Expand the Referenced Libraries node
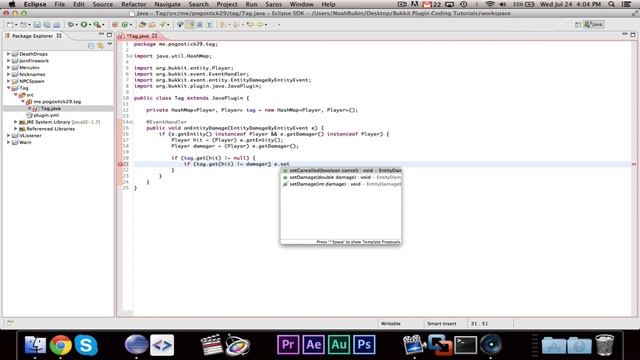640x360 pixels. click(16, 129)
